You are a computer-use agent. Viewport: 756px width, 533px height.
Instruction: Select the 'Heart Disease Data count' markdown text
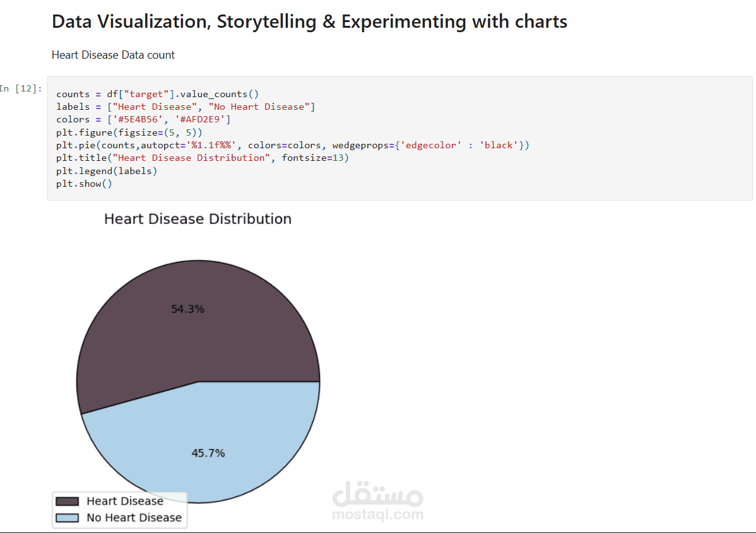[x=113, y=55]
